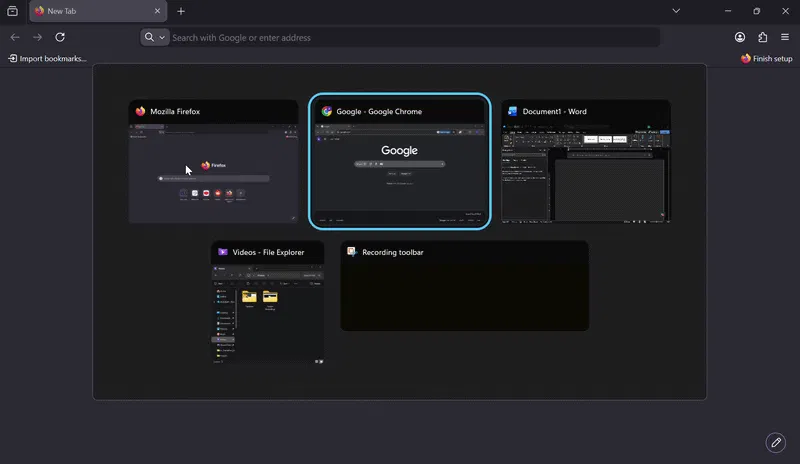Click the left yellow folder in File Explorer thumbnail
Screen dimensions: 800x464
coord(249,297)
